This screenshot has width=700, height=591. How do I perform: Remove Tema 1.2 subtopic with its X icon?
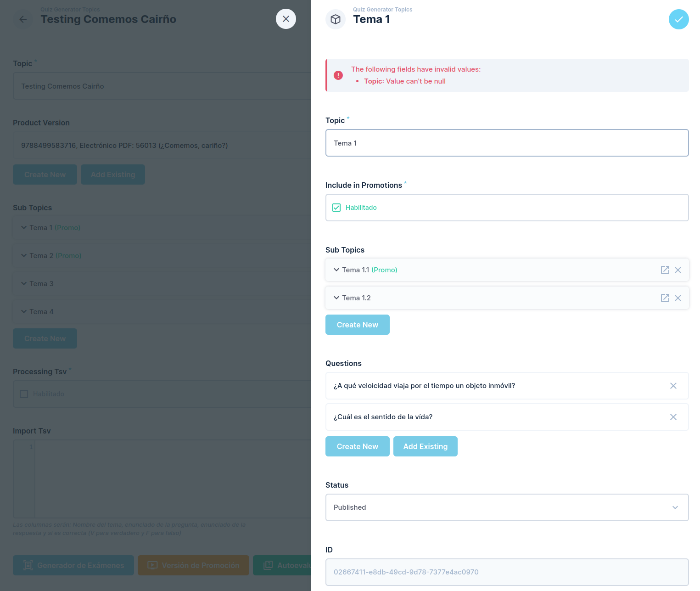click(678, 298)
